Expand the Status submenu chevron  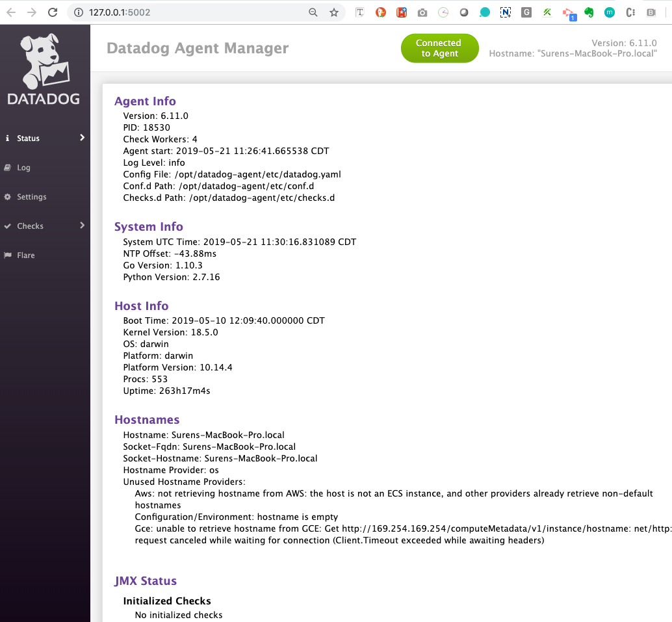pos(83,138)
